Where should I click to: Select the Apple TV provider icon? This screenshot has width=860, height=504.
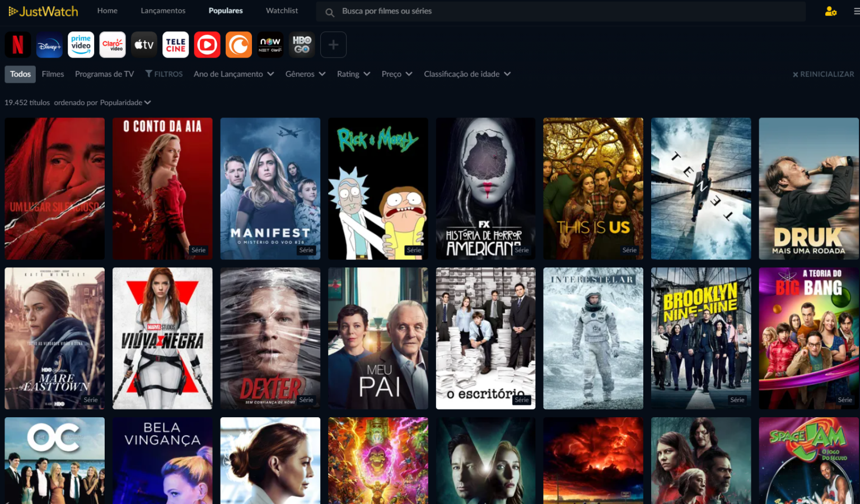[144, 45]
